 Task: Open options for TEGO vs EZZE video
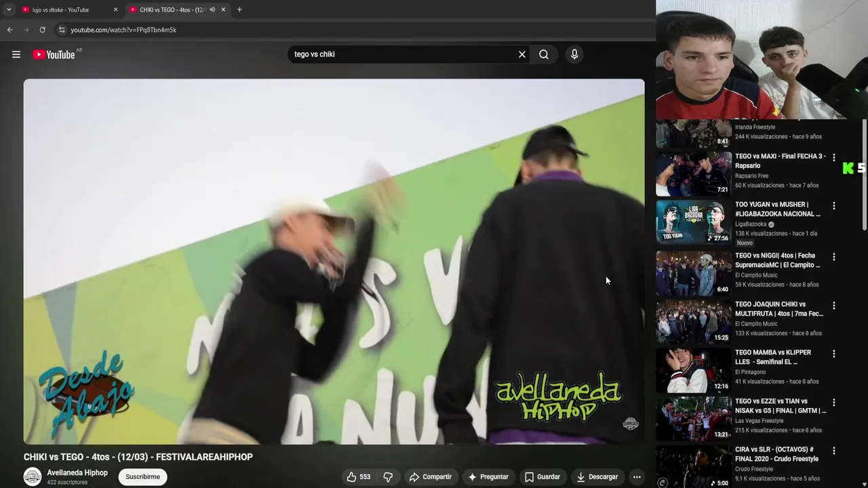[x=834, y=403]
